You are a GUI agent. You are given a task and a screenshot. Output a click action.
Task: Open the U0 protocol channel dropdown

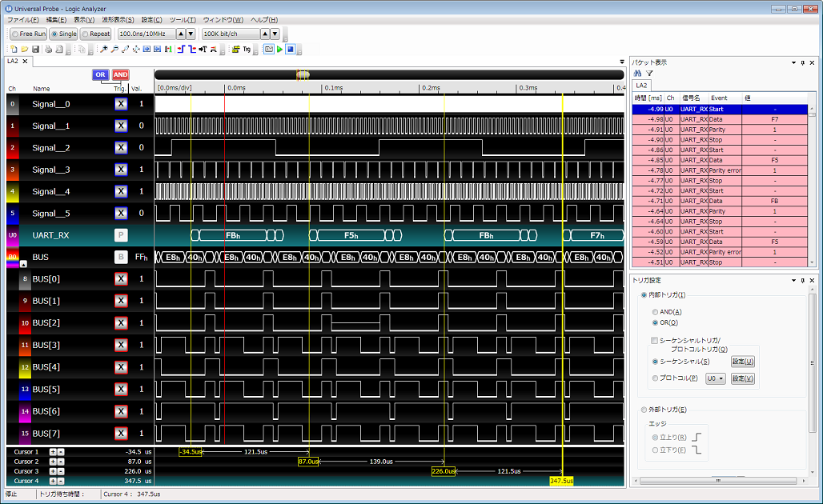(x=715, y=378)
